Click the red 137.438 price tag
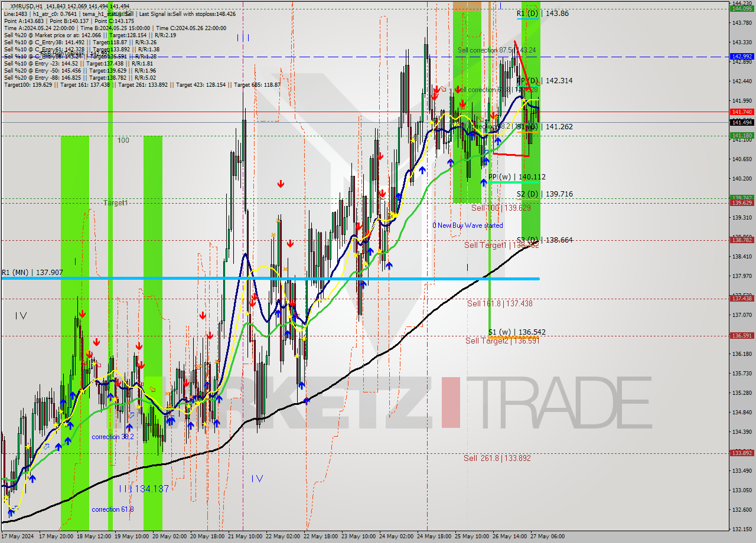Image resolution: width=756 pixels, height=543 pixels. [x=742, y=298]
